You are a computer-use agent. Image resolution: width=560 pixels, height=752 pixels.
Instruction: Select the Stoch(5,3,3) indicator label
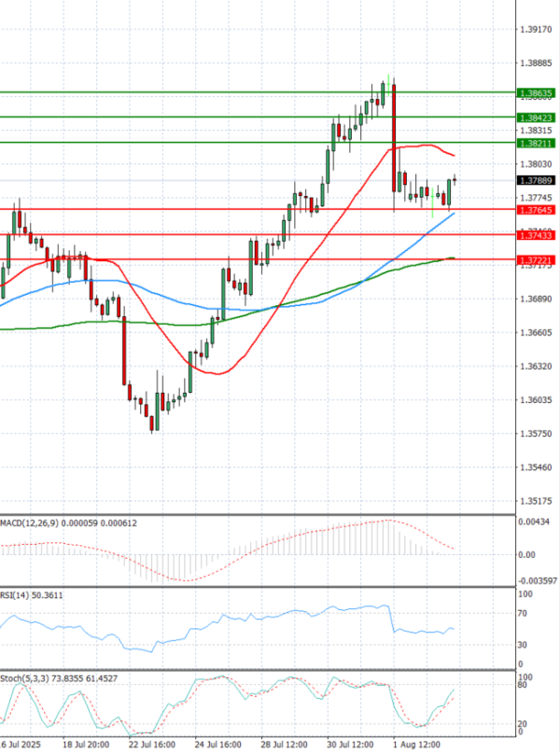pos(59,678)
